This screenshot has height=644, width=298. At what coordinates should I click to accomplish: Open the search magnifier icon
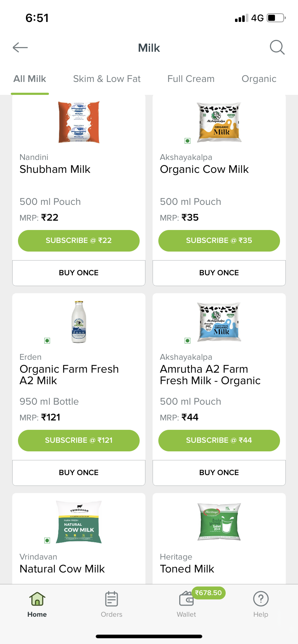point(277,47)
